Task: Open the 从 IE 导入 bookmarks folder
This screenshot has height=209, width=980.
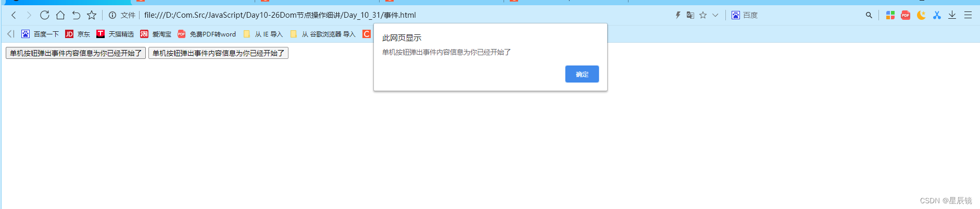Action: [x=263, y=34]
